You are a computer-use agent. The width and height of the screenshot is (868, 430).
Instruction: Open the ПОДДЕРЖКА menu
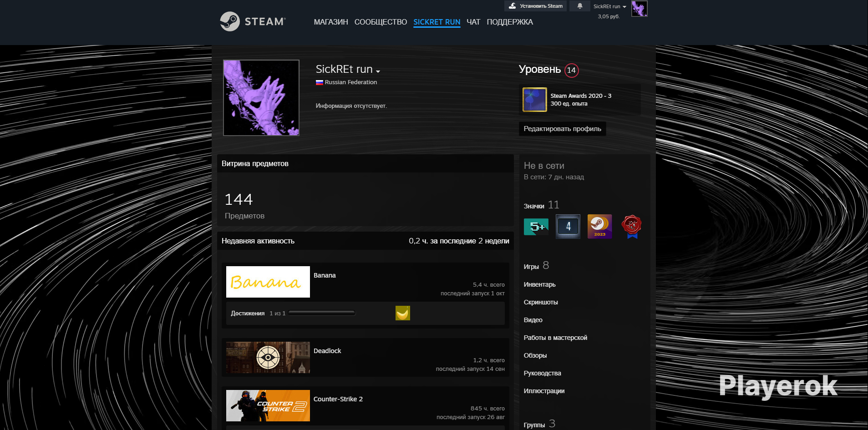510,22
